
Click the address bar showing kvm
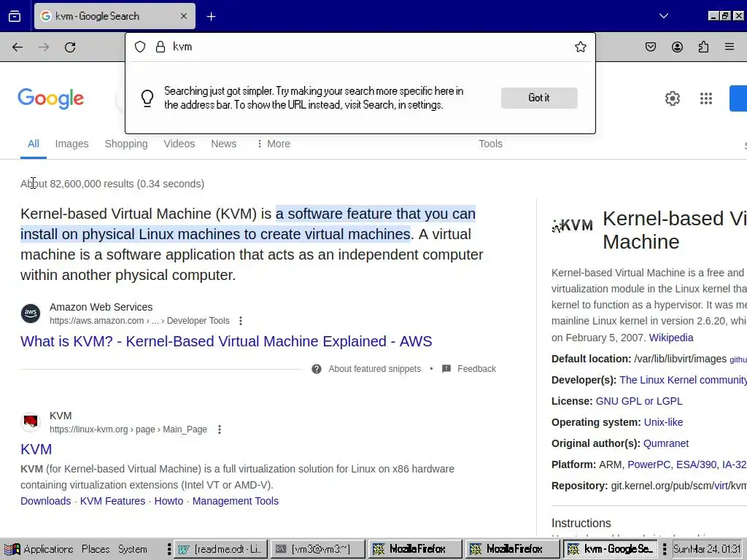(x=362, y=47)
